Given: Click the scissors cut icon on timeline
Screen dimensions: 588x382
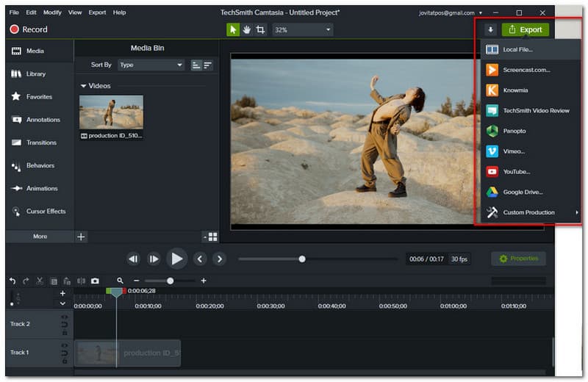Looking at the screenshot, I should tap(40, 281).
